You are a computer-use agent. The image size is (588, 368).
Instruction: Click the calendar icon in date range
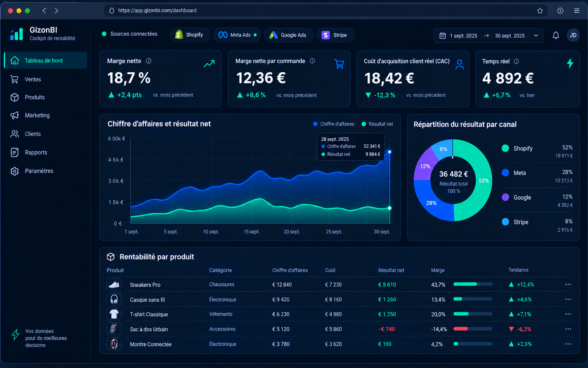[443, 36]
